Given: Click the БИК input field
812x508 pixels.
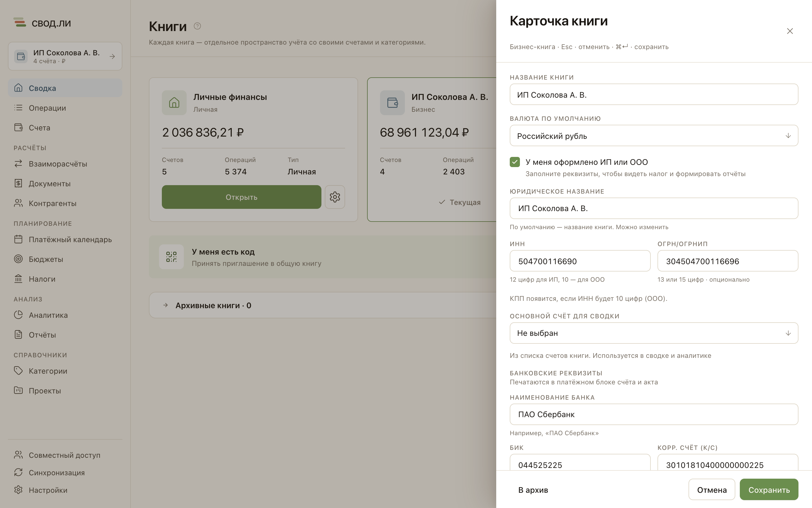Looking at the screenshot, I should click(x=580, y=463).
